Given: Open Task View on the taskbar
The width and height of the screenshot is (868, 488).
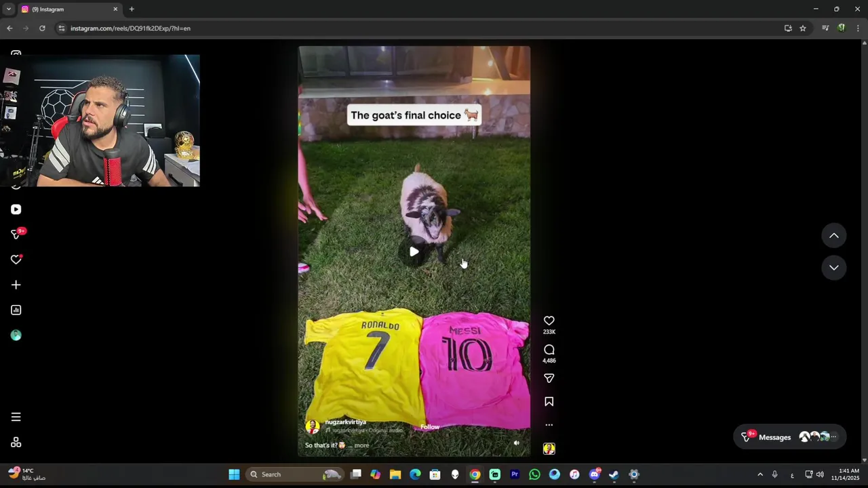Looking at the screenshot, I should coord(356,474).
